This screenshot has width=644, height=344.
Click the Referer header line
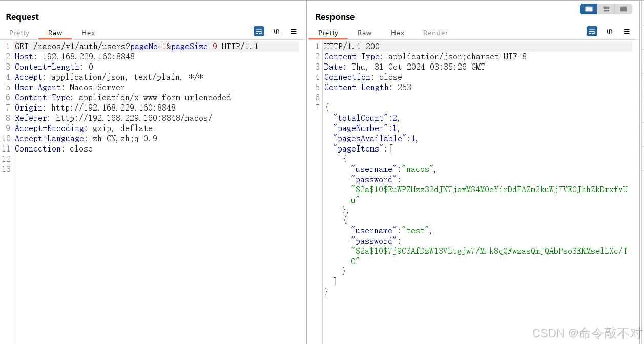pos(113,118)
